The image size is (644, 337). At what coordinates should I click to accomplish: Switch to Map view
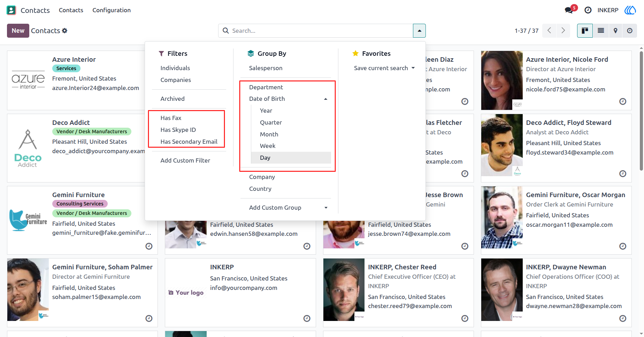pyautogui.click(x=615, y=31)
